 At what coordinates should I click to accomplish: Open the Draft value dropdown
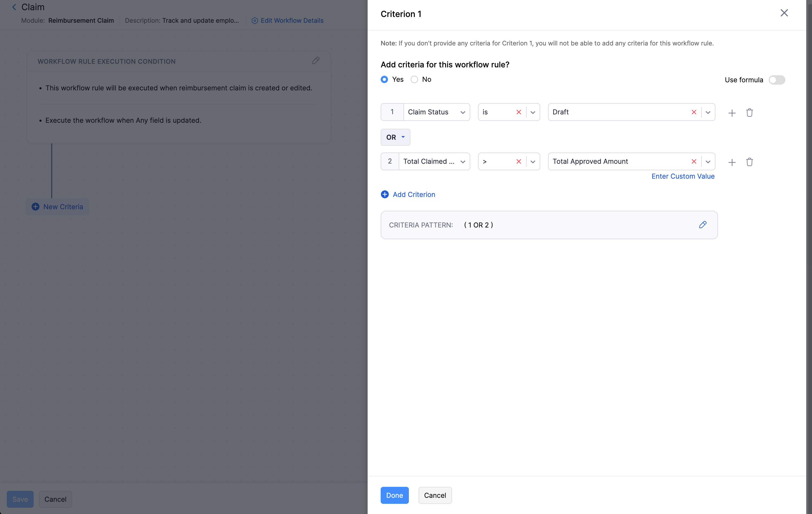click(x=708, y=112)
